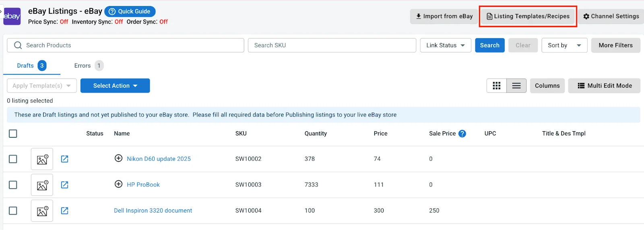Click sale price value 250
This screenshot has height=230, width=644.
click(x=434, y=210)
